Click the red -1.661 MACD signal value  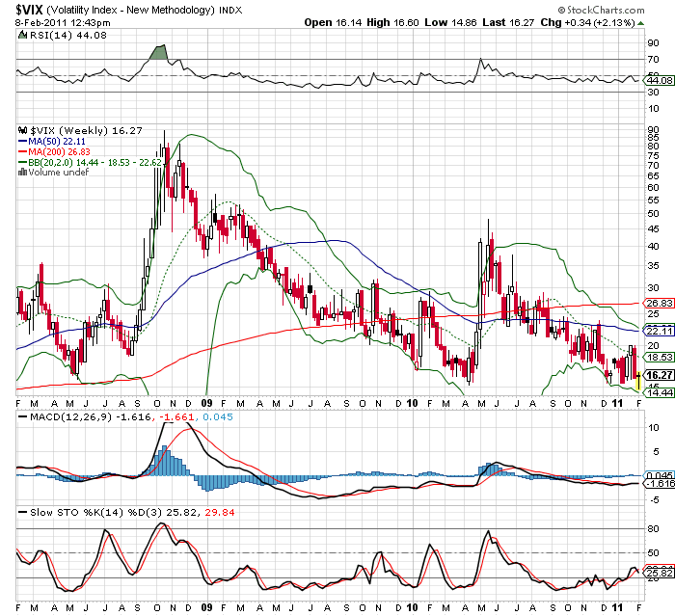click(x=176, y=417)
